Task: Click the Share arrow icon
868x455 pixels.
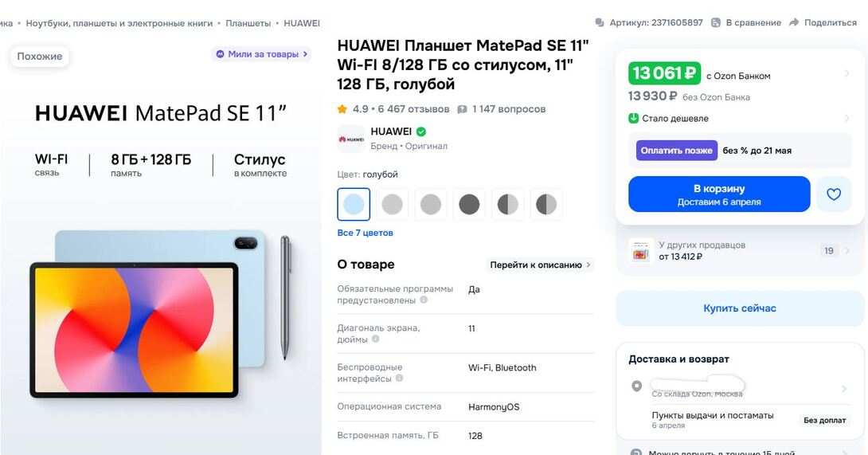Action: 794,23
